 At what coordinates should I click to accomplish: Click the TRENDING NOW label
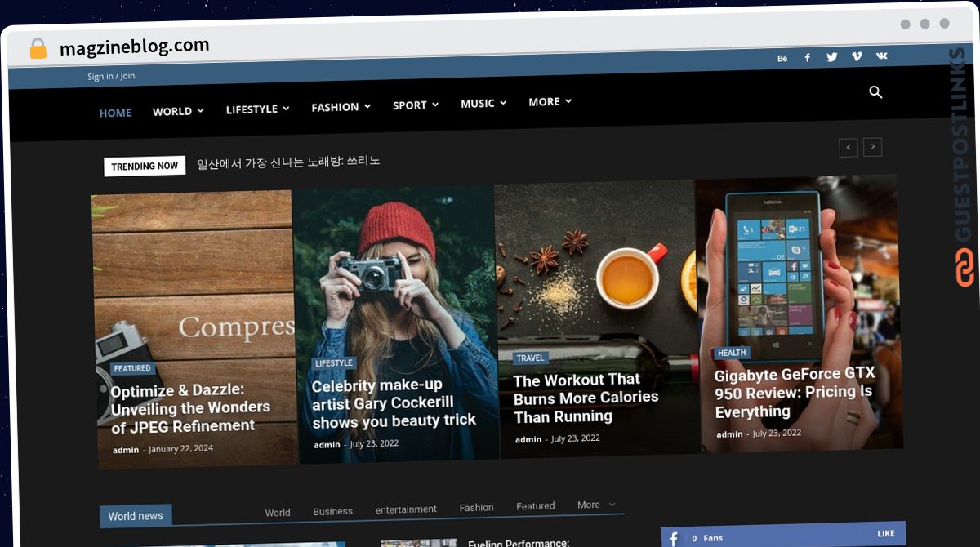(145, 166)
